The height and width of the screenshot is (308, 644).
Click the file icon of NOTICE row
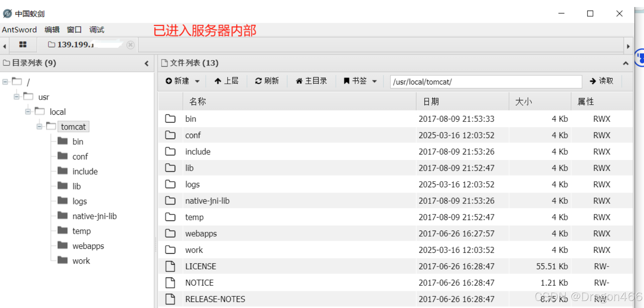click(170, 283)
